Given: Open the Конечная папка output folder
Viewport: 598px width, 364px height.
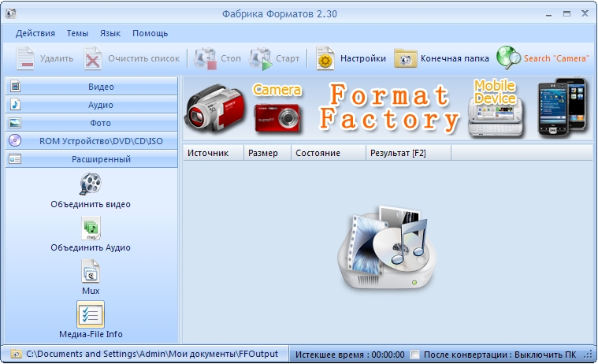Looking at the screenshot, I should (x=406, y=58).
